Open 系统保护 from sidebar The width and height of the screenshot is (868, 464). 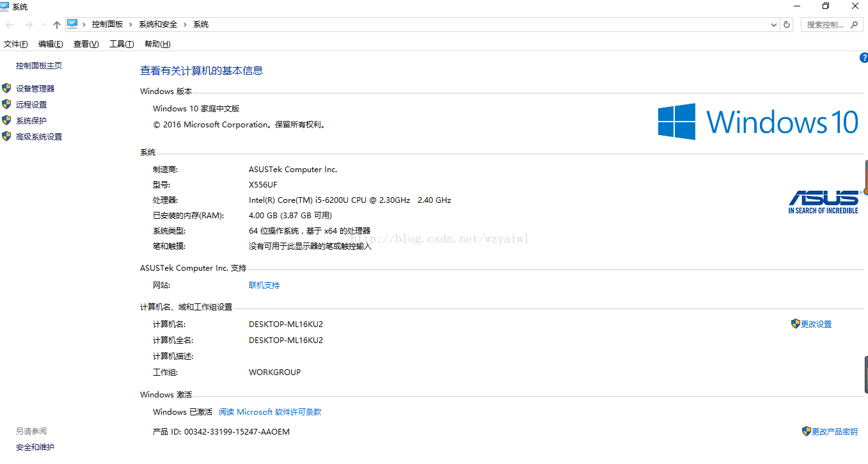[31, 121]
